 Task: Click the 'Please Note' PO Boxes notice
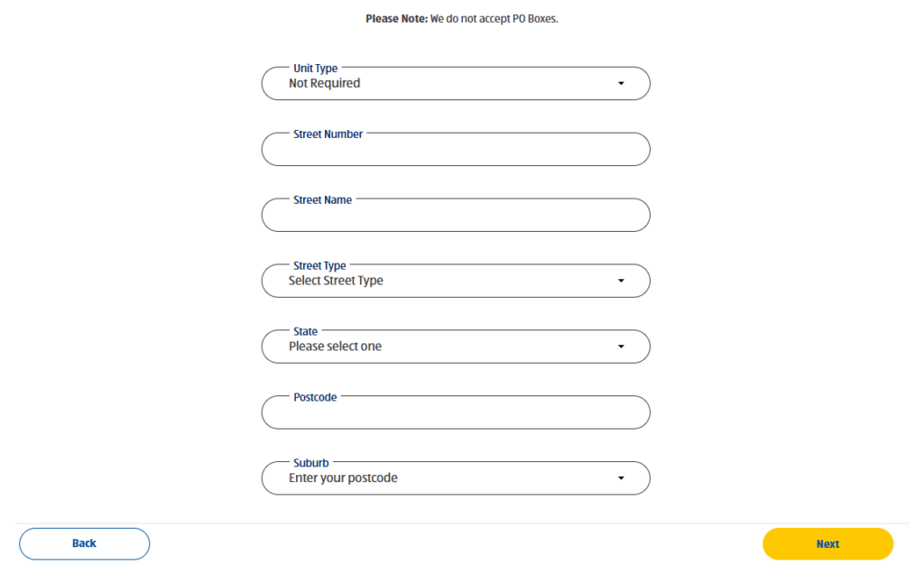coord(461,18)
